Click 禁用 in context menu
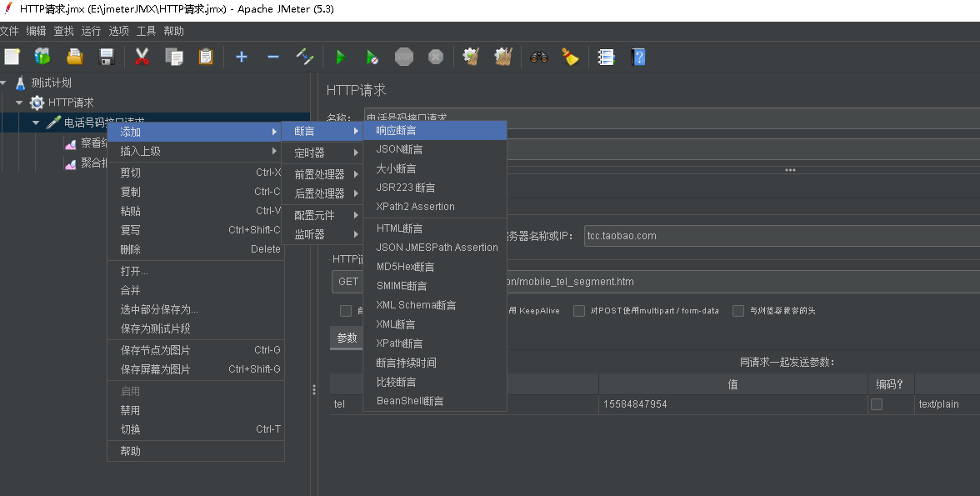This screenshot has width=980, height=496. point(196,410)
